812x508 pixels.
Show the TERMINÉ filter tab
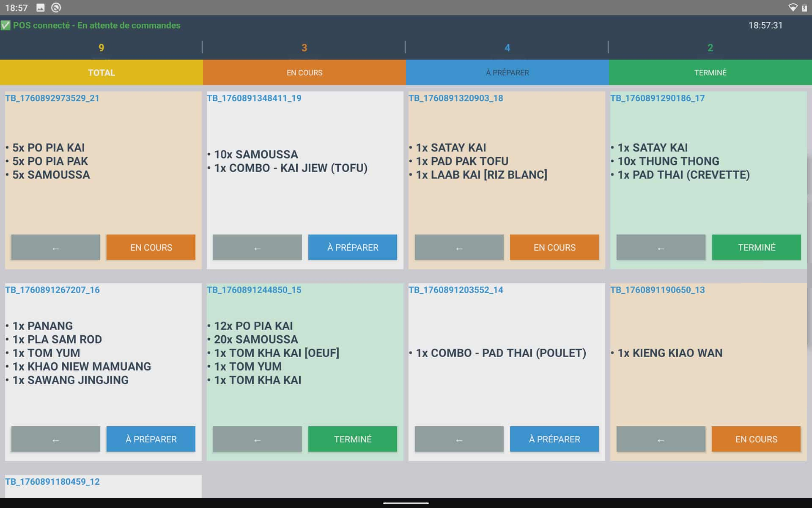[x=710, y=72]
